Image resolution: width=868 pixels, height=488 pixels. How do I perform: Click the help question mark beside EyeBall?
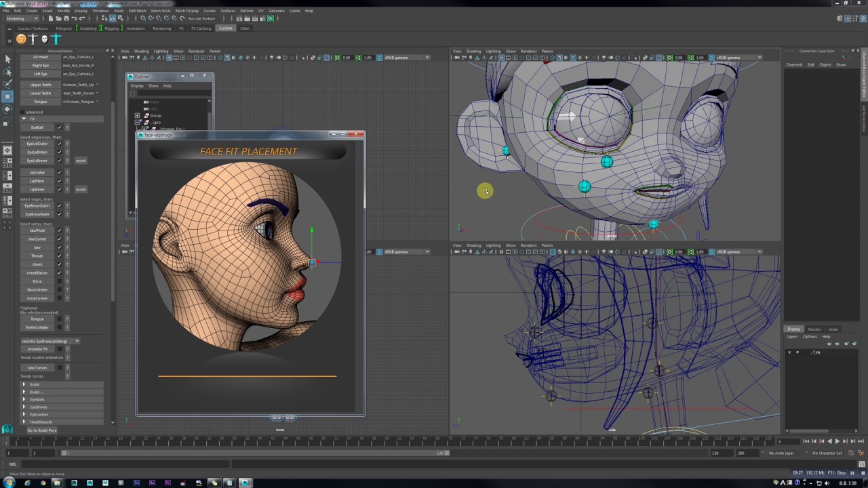coord(67,127)
